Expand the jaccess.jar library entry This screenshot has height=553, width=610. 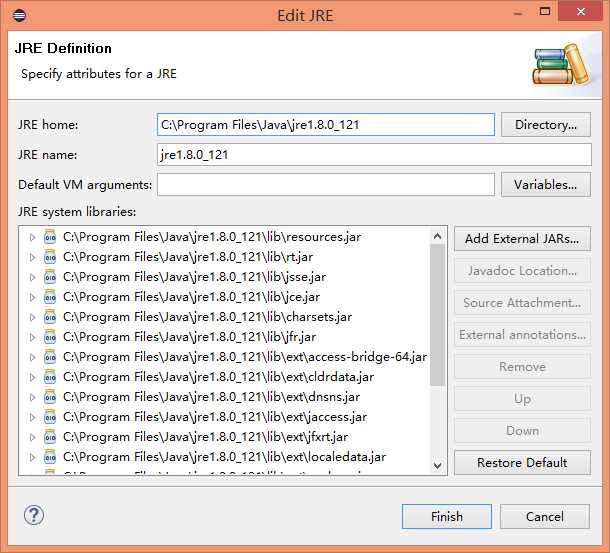pos(32,417)
